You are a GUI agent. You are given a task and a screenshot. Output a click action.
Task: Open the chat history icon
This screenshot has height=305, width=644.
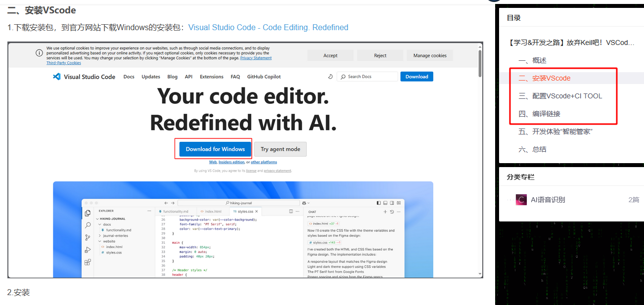click(x=392, y=212)
